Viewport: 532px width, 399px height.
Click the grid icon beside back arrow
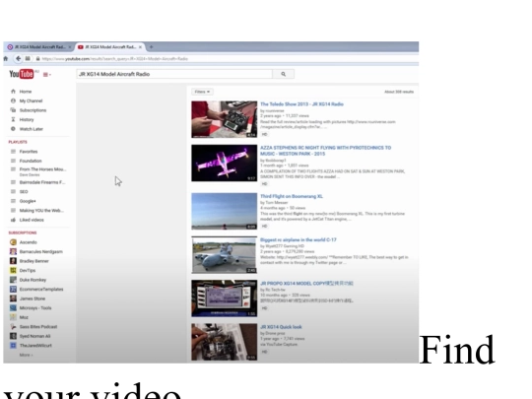(28, 58)
